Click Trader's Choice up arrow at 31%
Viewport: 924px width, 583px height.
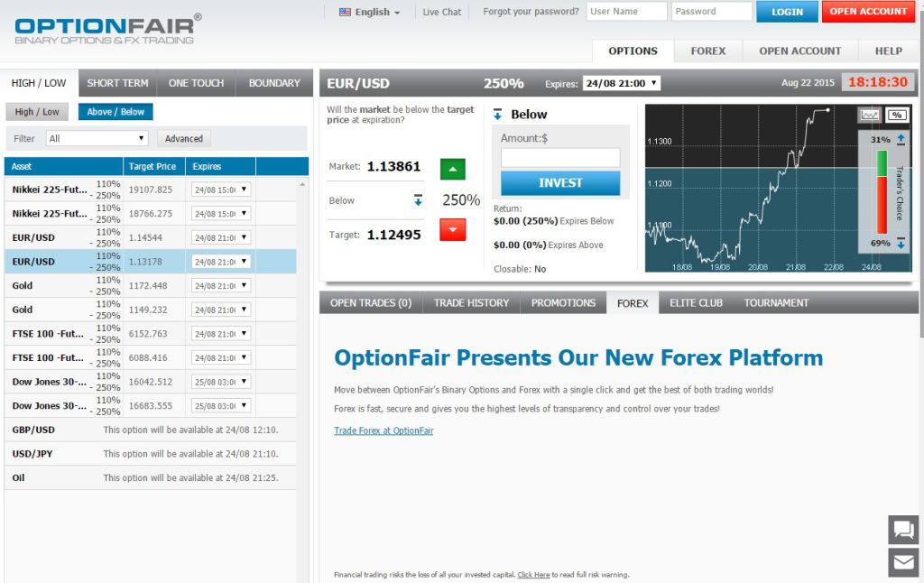901,139
